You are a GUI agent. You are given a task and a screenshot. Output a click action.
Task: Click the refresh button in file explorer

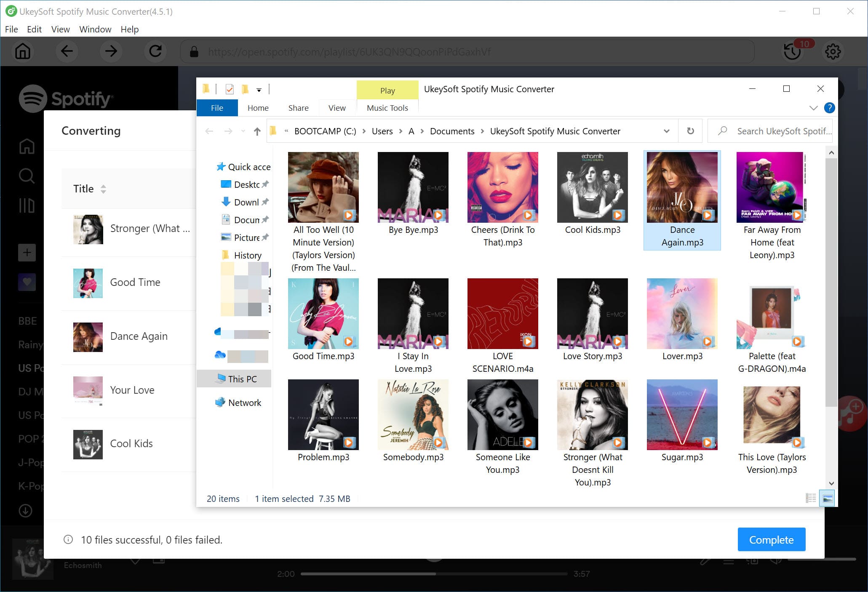(x=691, y=131)
